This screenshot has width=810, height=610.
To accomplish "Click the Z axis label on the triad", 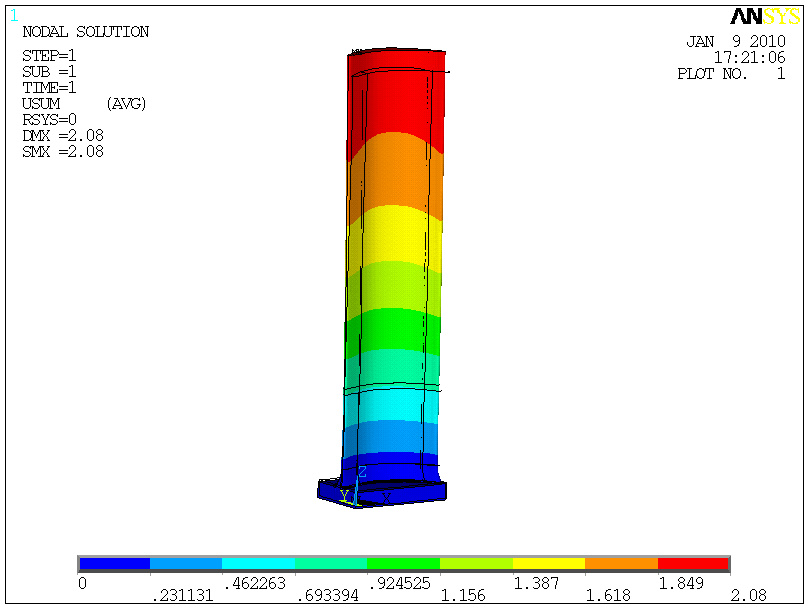I will pos(363,471).
